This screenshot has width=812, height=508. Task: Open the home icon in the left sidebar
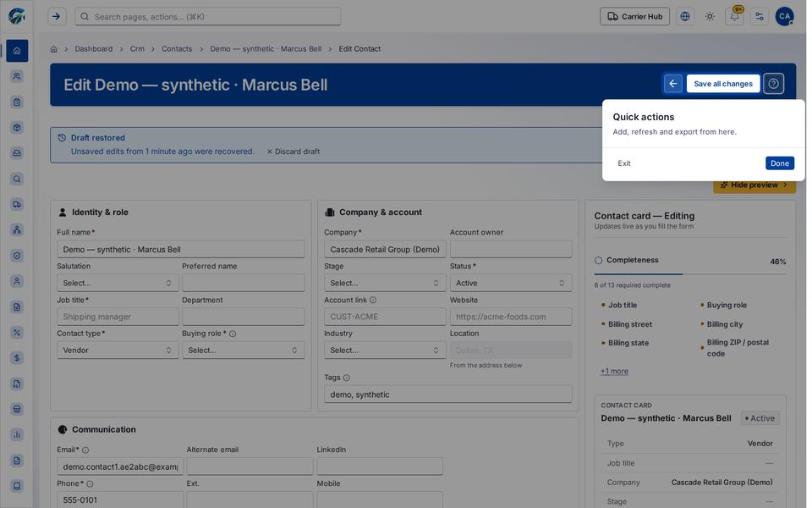[17, 51]
